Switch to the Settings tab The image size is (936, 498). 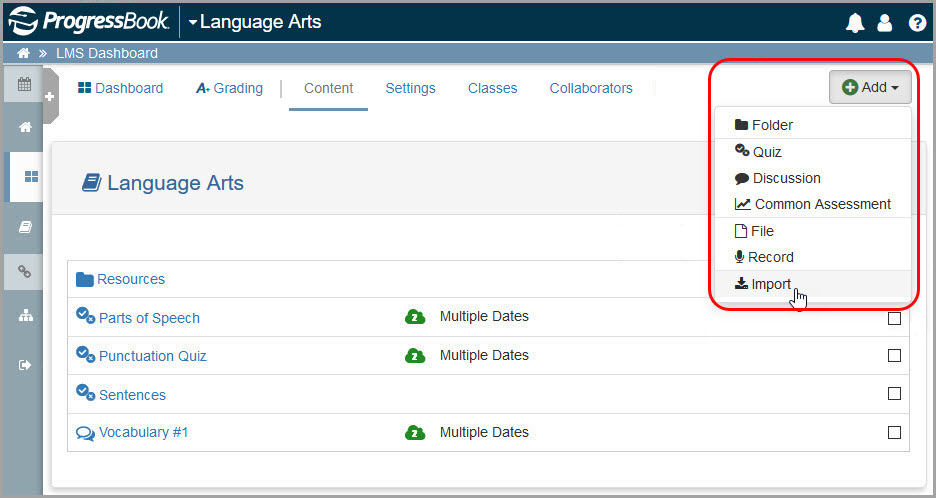[410, 88]
